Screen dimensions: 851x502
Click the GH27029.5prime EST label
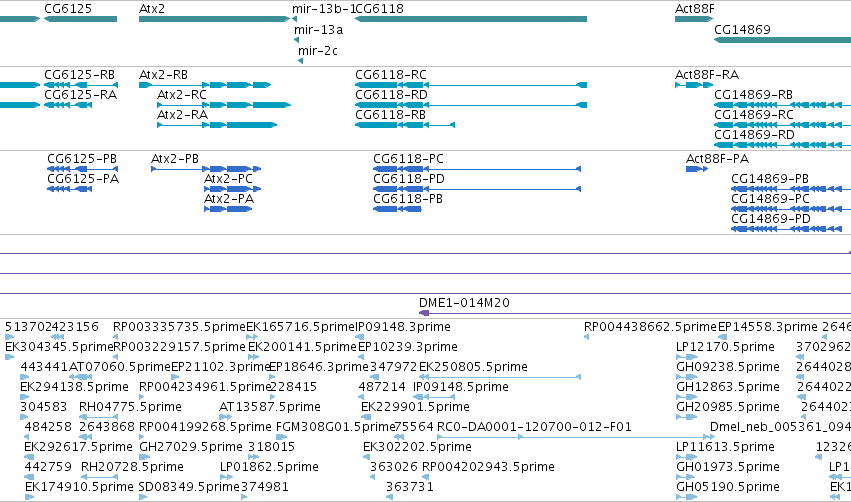(x=191, y=447)
